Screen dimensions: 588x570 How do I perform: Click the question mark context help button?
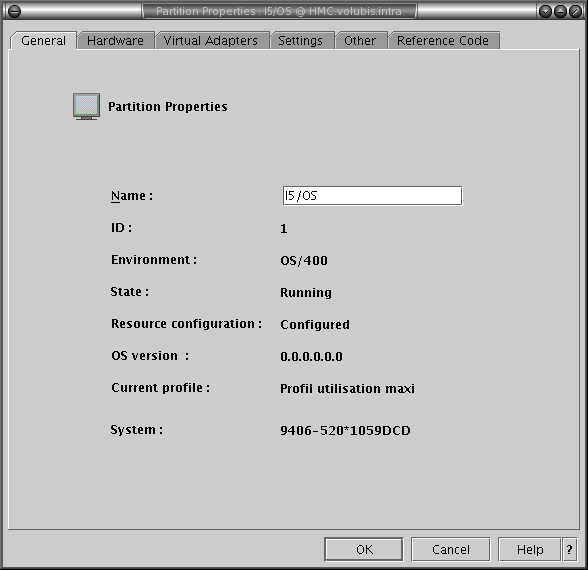(x=570, y=549)
